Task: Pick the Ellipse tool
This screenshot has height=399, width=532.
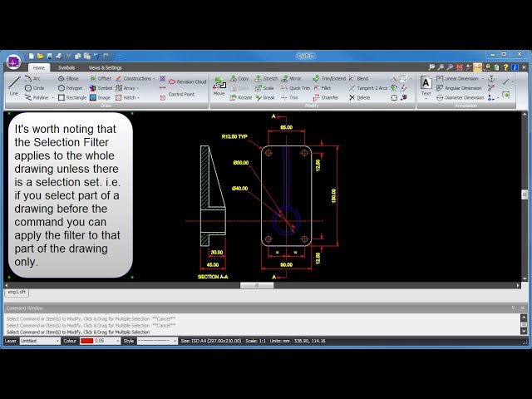Action: 68,78
